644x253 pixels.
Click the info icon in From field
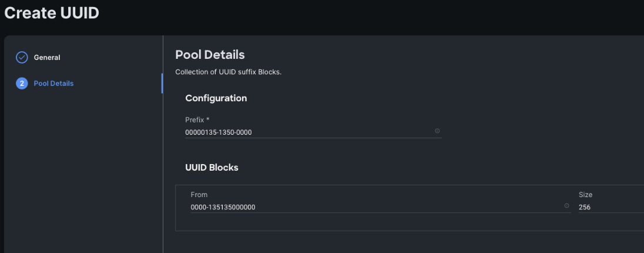[566, 205]
